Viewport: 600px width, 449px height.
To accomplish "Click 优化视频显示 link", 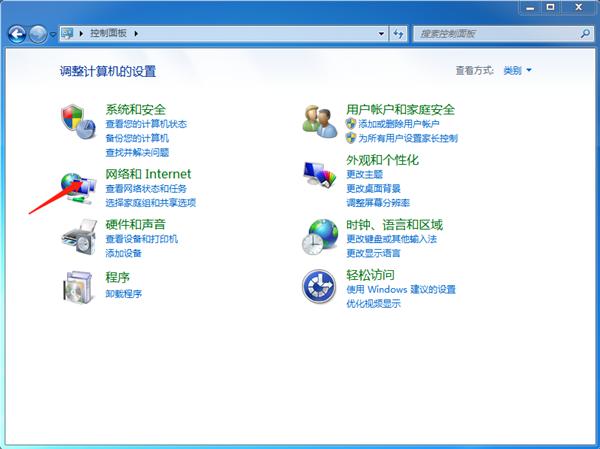I will (373, 304).
